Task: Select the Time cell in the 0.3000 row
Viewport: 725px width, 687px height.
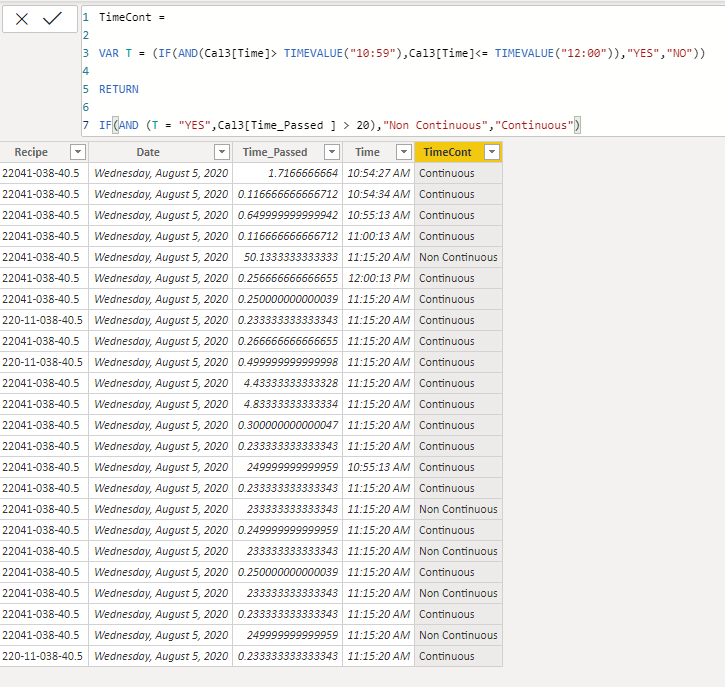Action: [x=379, y=425]
